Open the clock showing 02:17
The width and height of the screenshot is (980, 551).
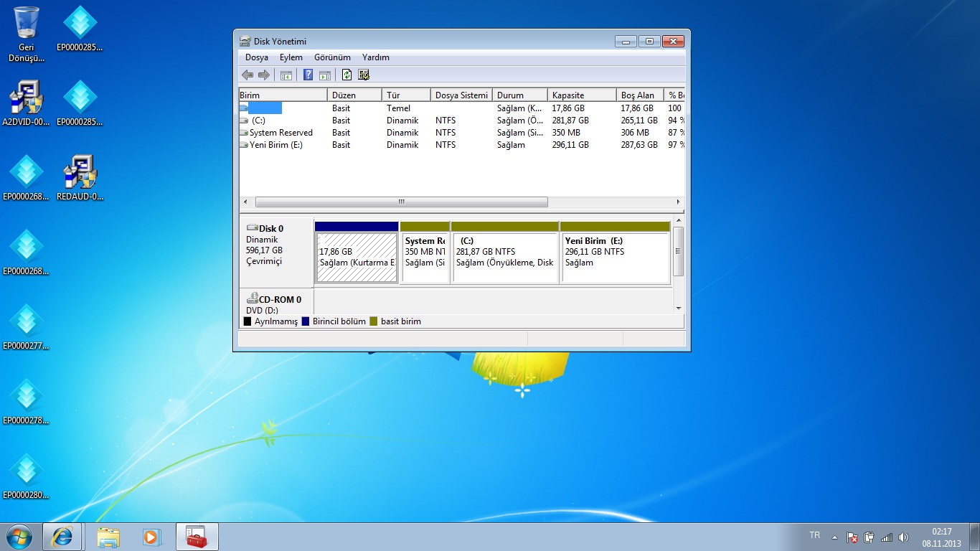(941, 537)
